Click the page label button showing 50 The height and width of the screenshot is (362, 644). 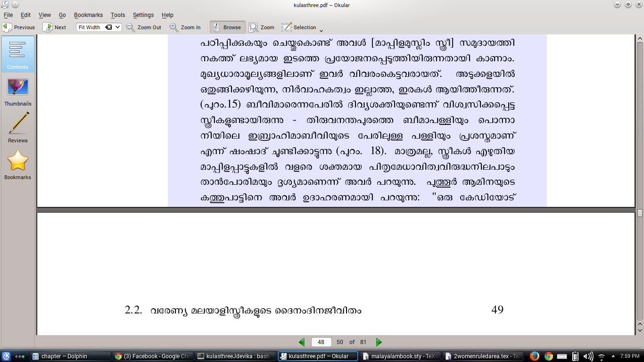click(x=339, y=342)
